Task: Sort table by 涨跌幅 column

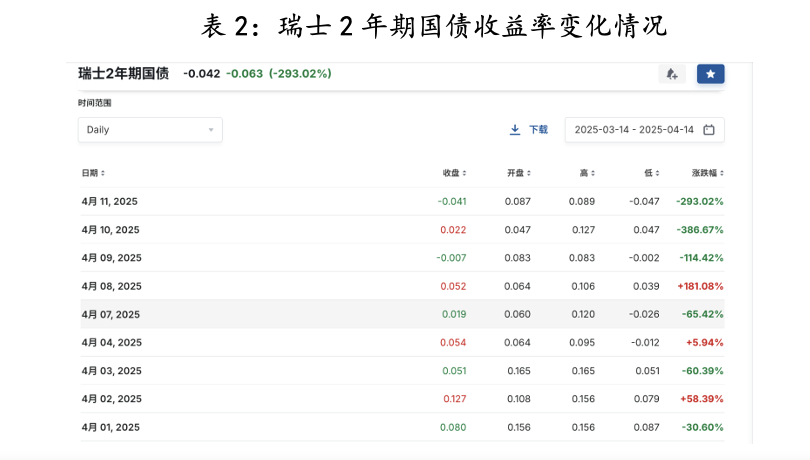Action: [700, 173]
